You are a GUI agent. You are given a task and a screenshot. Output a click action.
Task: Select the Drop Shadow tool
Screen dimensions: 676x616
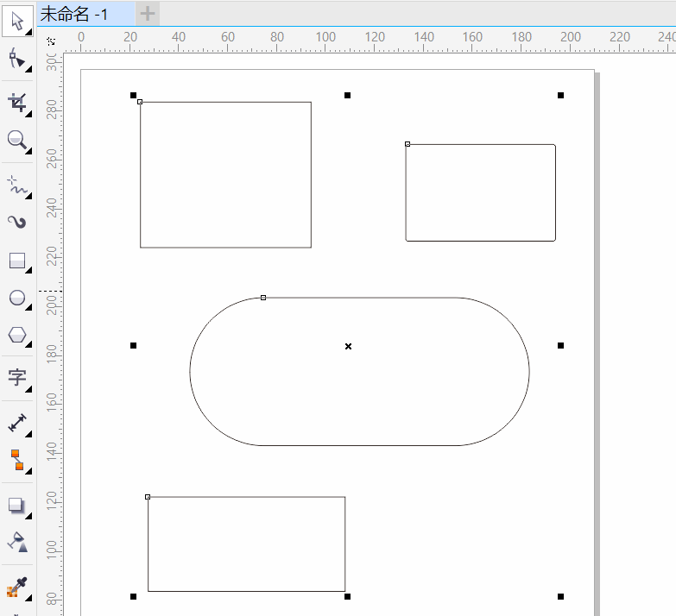click(16, 506)
